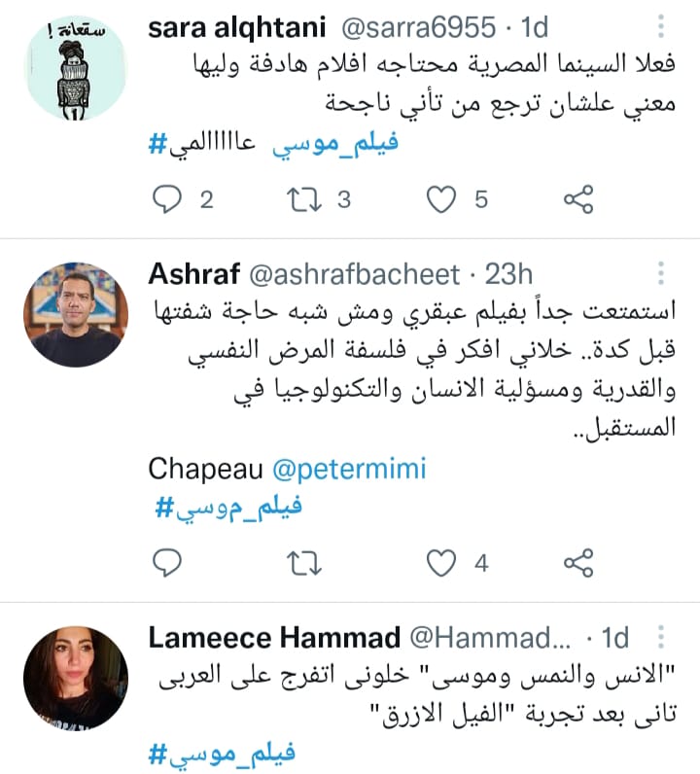Open the @petermimi mention link
Viewport: 700px width, 774px height.
click(349, 469)
